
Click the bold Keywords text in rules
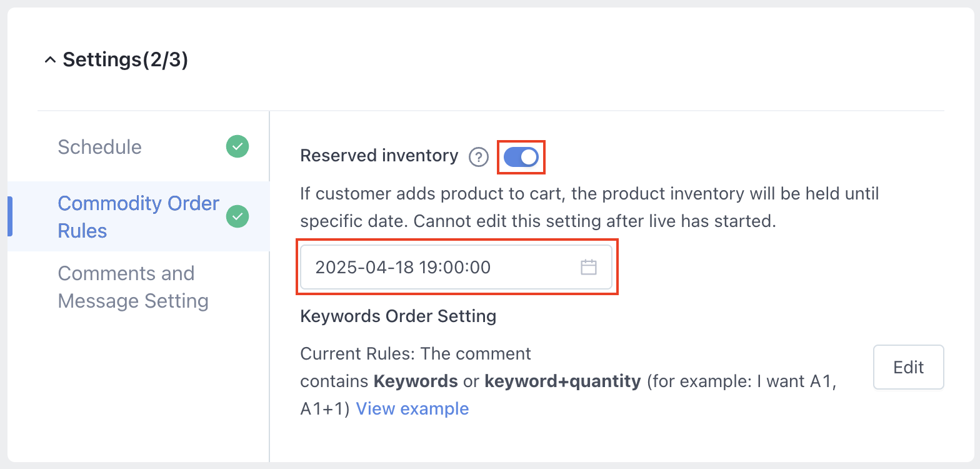click(416, 381)
